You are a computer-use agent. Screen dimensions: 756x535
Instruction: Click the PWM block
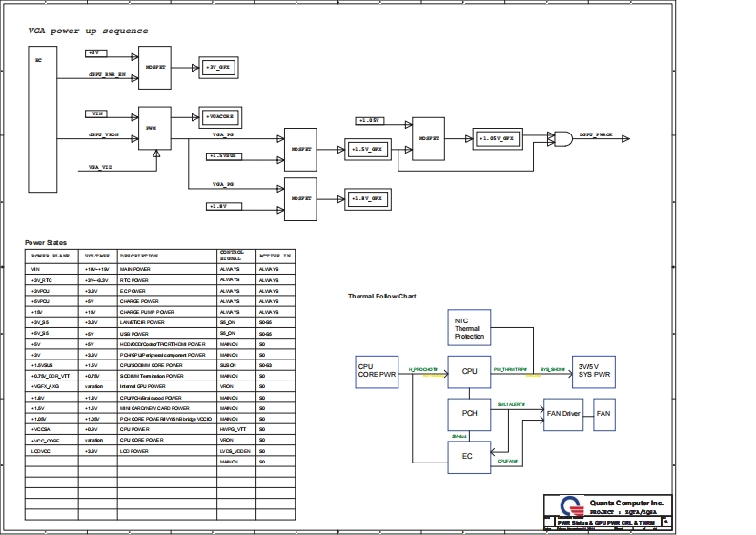[153, 127]
